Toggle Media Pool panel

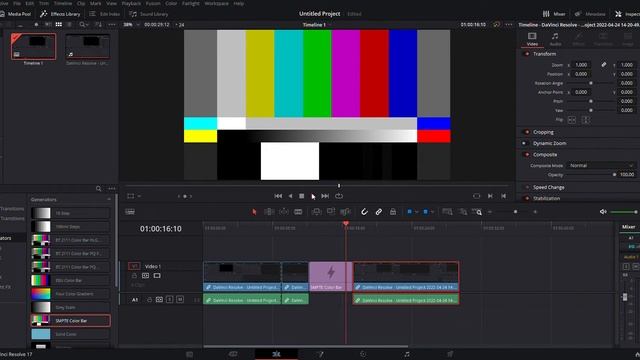point(16,14)
